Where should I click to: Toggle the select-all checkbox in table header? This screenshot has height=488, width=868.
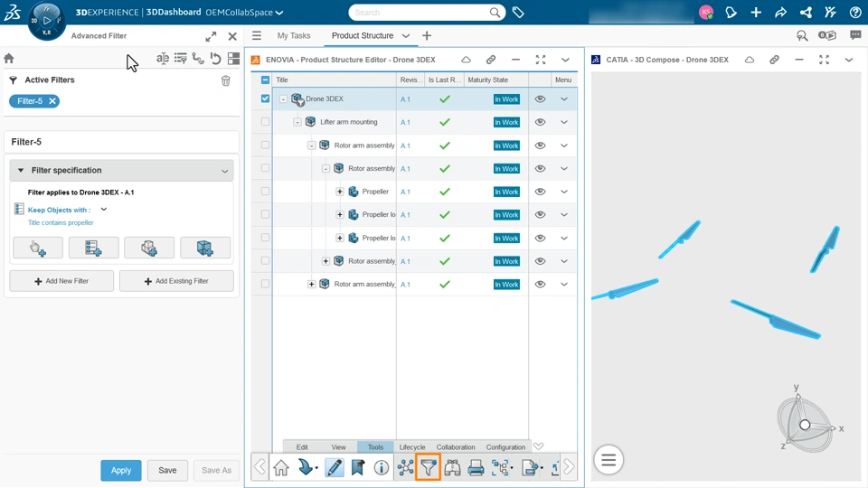pyautogui.click(x=265, y=80)
